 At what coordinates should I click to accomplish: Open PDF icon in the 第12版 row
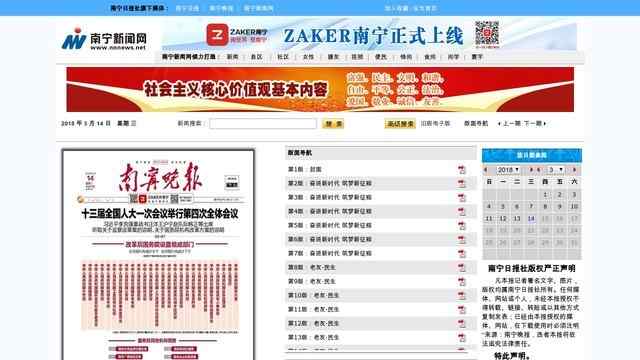tap(462, 324)
